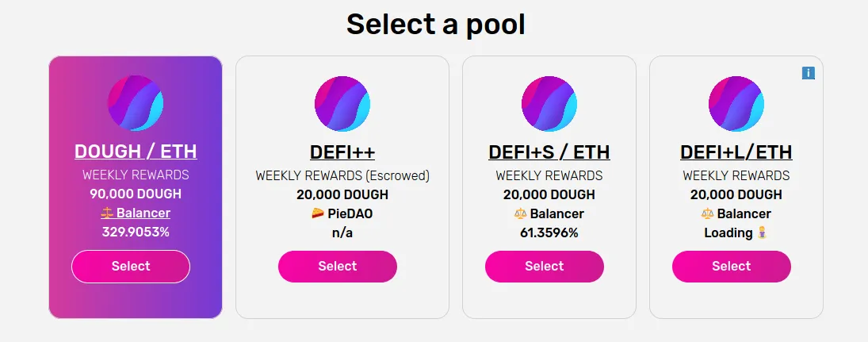Select the DOUGH / ETH pool

tap(131, 266)
